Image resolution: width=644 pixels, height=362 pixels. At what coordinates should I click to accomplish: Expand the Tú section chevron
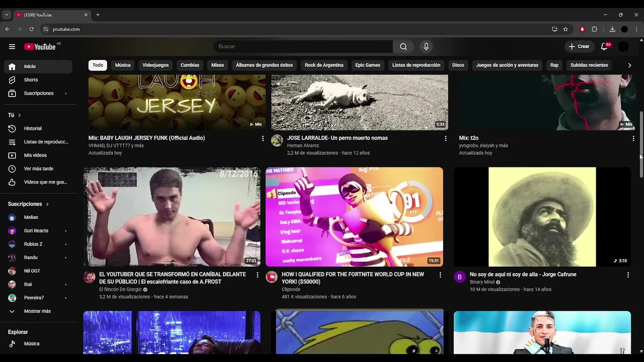[19, 115]
